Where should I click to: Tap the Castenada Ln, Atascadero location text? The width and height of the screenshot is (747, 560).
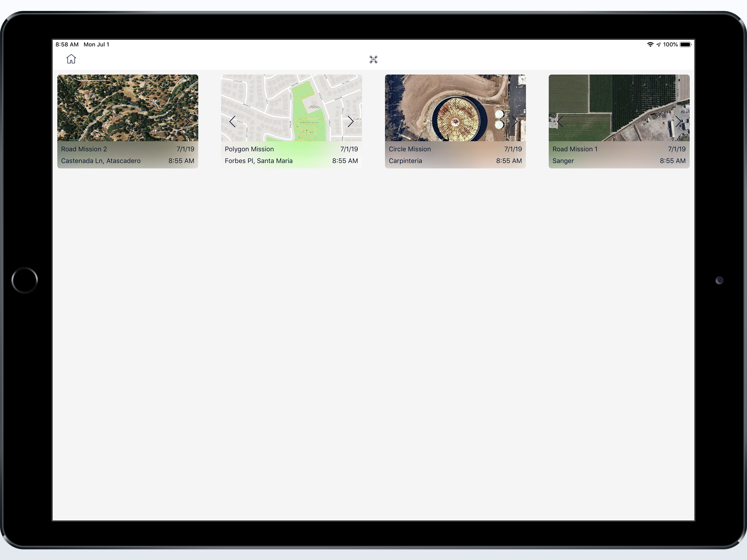click(101, 161)
